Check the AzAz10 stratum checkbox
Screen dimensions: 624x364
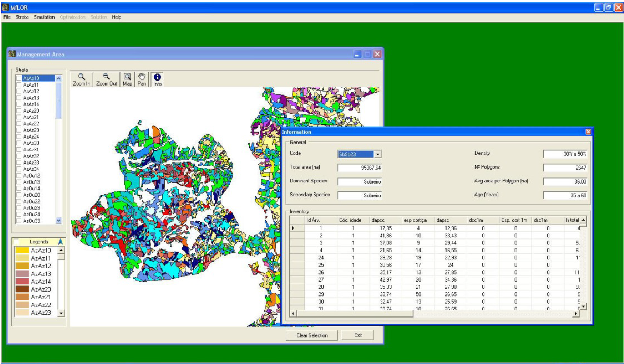coord(19,78)
